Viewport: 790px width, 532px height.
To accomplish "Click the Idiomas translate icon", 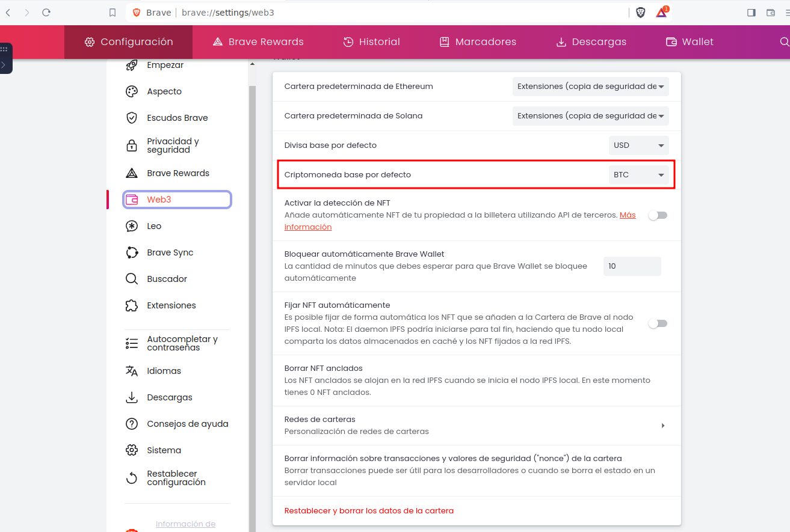I will pos(132,371).
